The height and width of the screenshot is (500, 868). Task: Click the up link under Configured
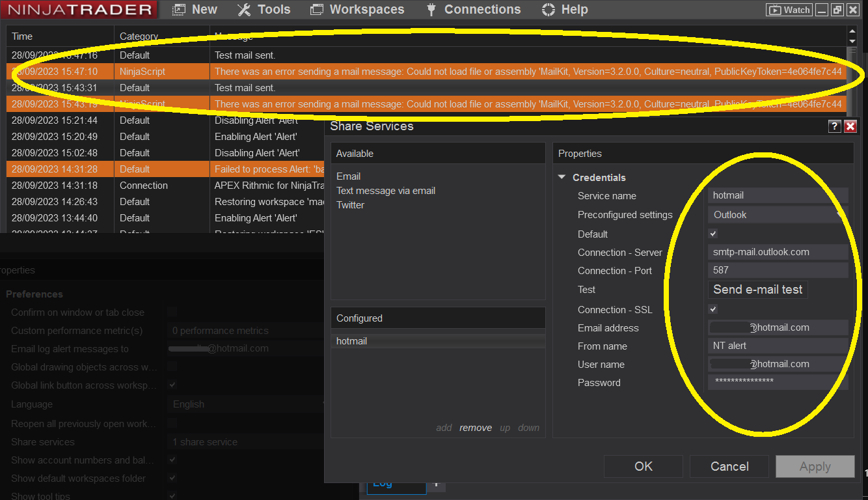[505, 428]
